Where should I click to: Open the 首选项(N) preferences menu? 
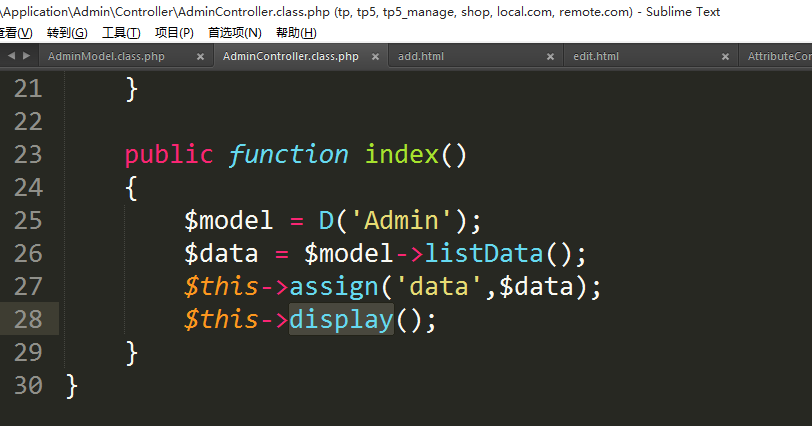pos(234,33)
